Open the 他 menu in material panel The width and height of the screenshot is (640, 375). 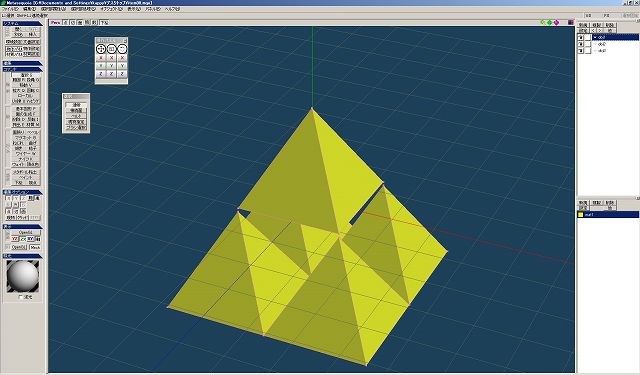pyautogui.click(x=610, y=208)
